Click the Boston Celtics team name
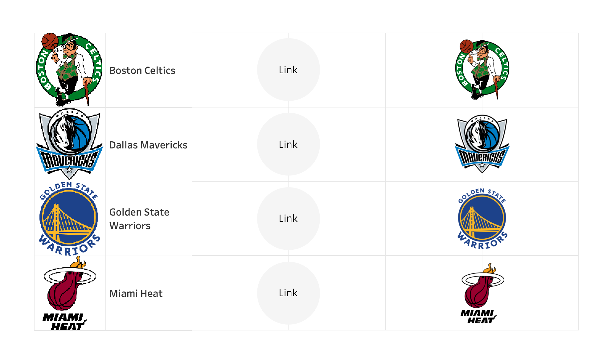Screen dimensions: 611x364 coord(142,71)
